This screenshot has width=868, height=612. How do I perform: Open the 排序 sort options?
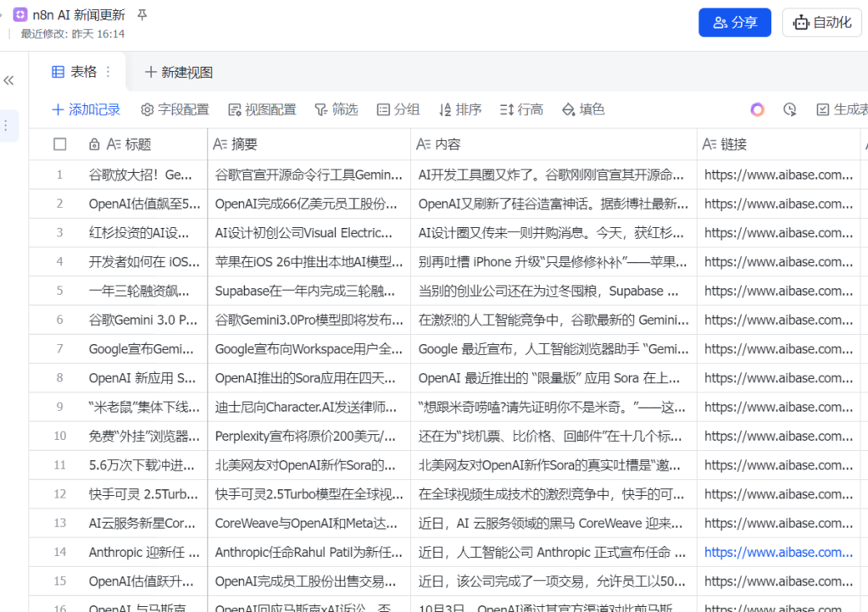coord(460,109)
